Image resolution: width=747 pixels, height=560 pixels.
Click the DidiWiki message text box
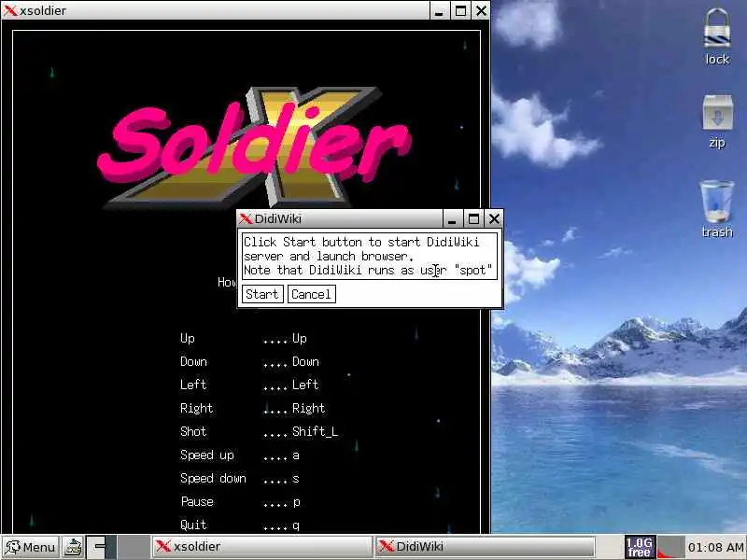pos(370,256)
